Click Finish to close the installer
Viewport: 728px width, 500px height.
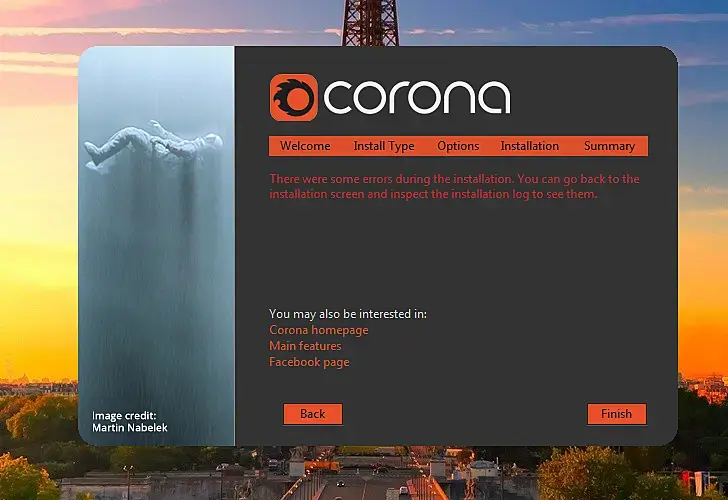point(617,414)
